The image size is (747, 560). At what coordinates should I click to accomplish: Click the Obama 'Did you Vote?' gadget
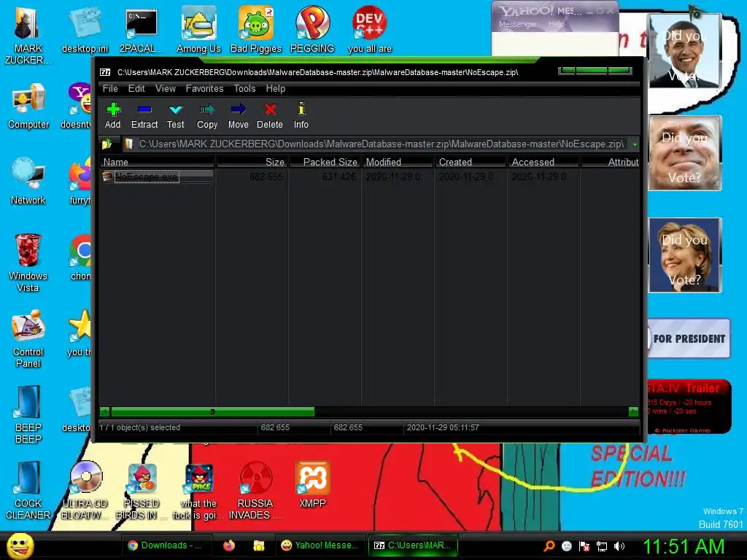click(x=684, y=51)
